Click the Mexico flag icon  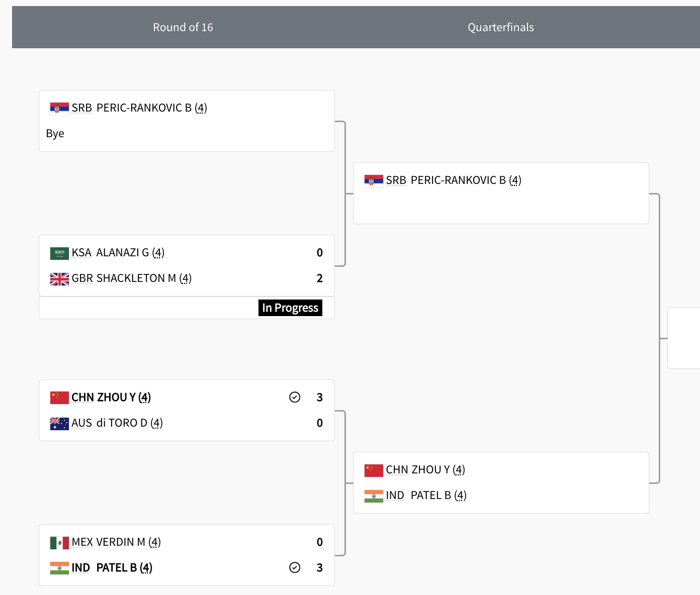click(59, 542)
